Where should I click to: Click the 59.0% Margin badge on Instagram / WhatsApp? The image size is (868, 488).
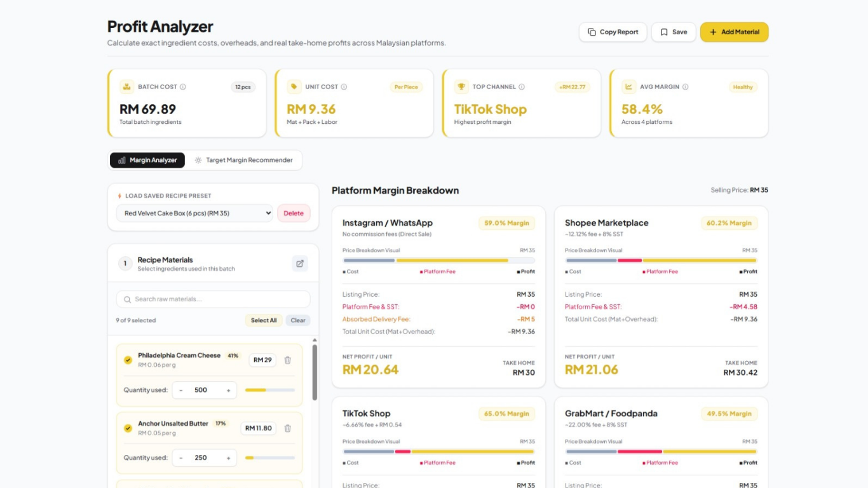pyautogui.click(x=506, y=223)
